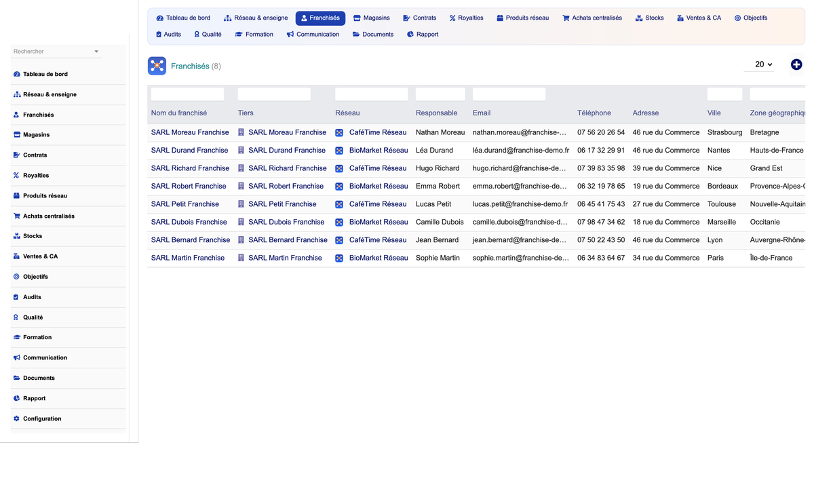814x504 pixels.
Task: Click the Communication megaphone icon in sidebar
Action: [x=16, y=357]
